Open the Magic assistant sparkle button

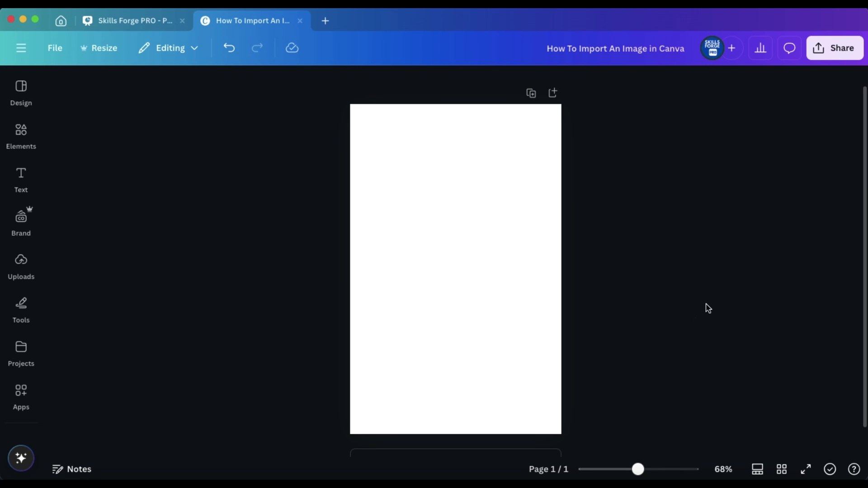pyautogui.click(x=21, y=458)
